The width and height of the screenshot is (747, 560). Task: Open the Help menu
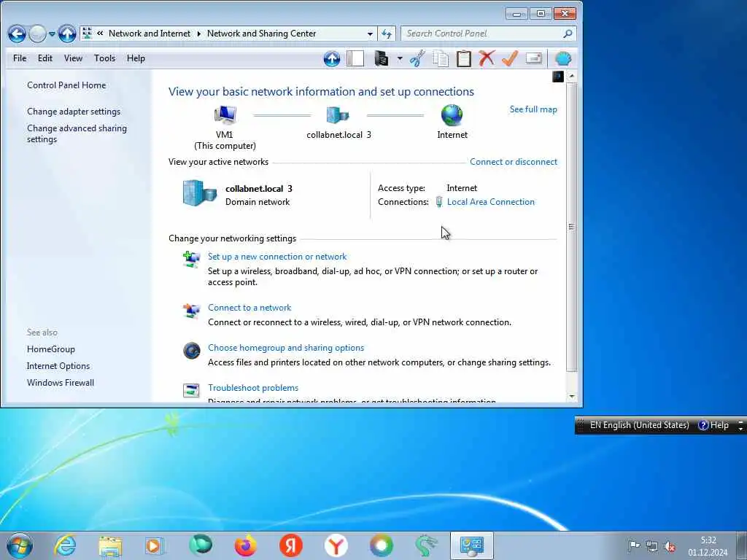tap(136, 58)
